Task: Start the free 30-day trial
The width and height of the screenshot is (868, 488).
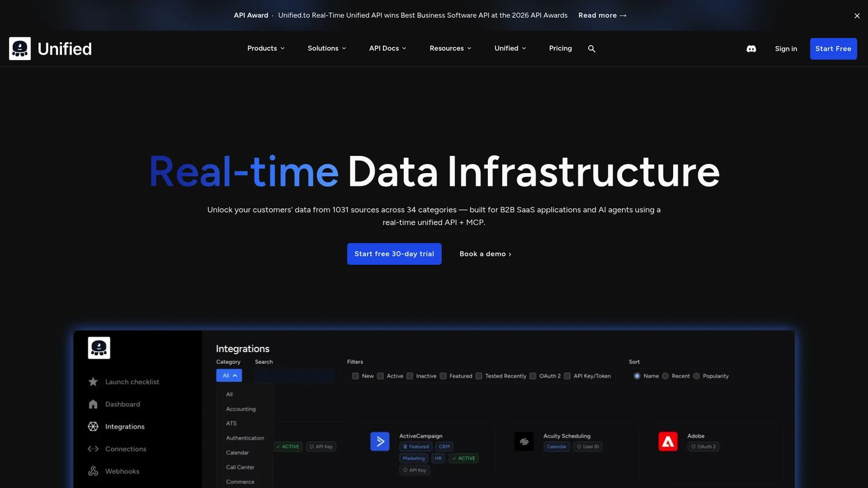Action: pos(394,254)
